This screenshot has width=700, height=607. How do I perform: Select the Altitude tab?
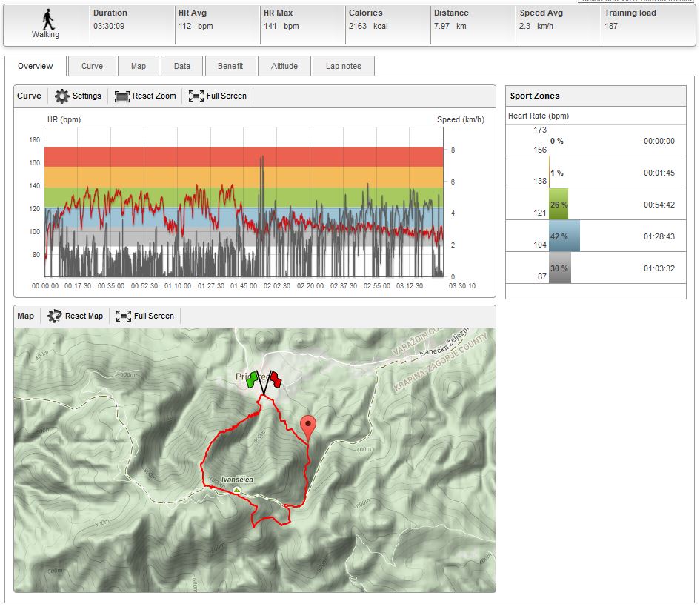coord(284,66)
